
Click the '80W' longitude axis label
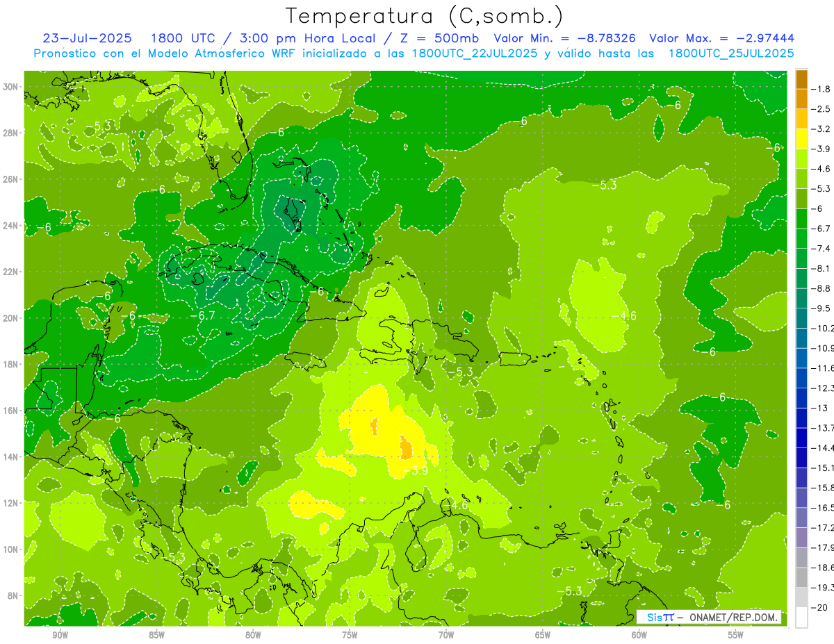click(253, 635)
